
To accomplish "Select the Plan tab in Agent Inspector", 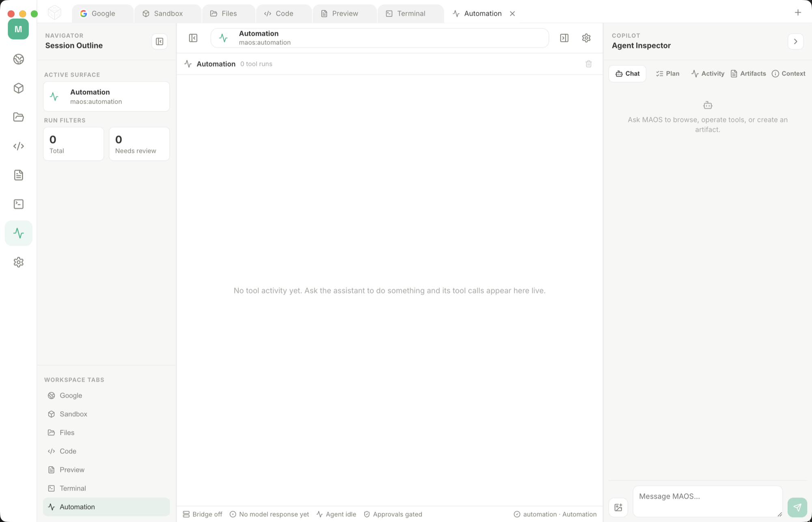I will click(667, 74).
